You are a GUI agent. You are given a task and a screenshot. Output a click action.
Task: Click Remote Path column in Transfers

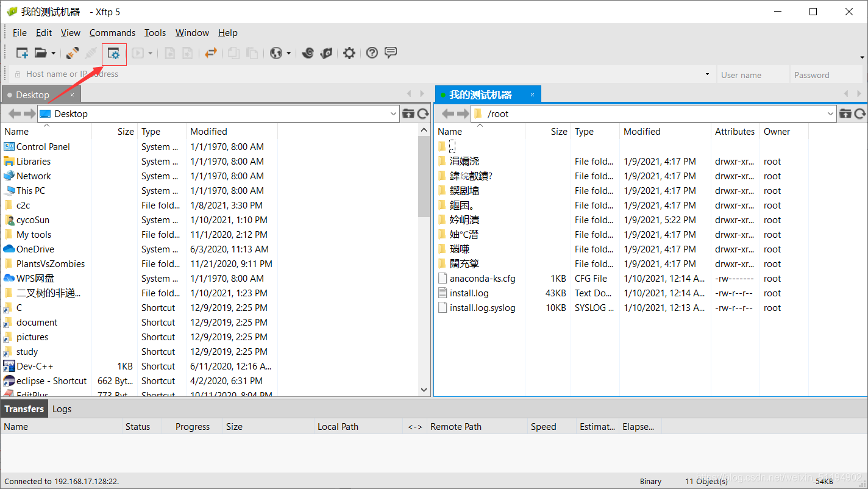pyautogui.click(x=477, y=427)
